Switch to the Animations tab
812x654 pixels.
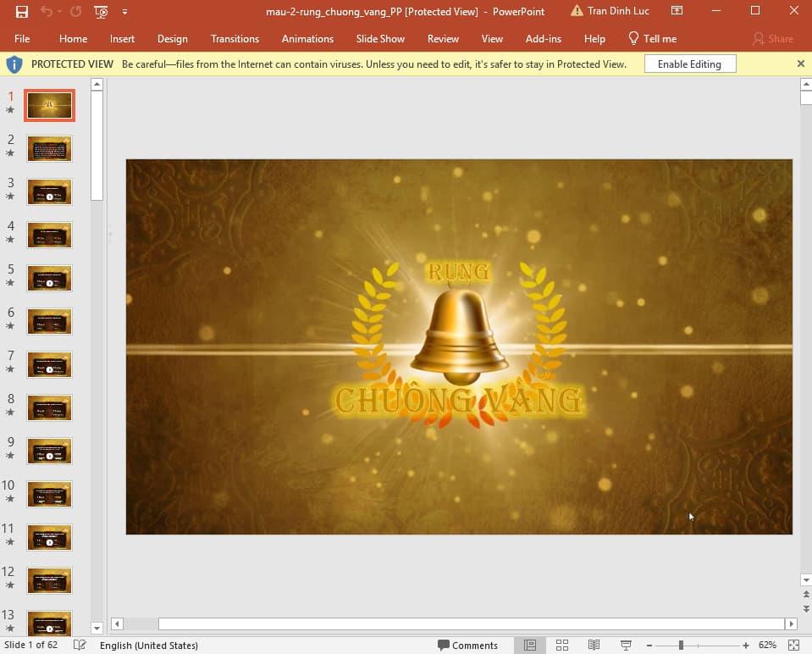pos(307,38)
